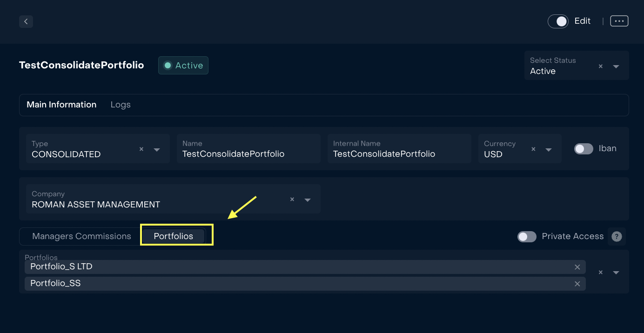Expand the Select Status dropdown

616,67
